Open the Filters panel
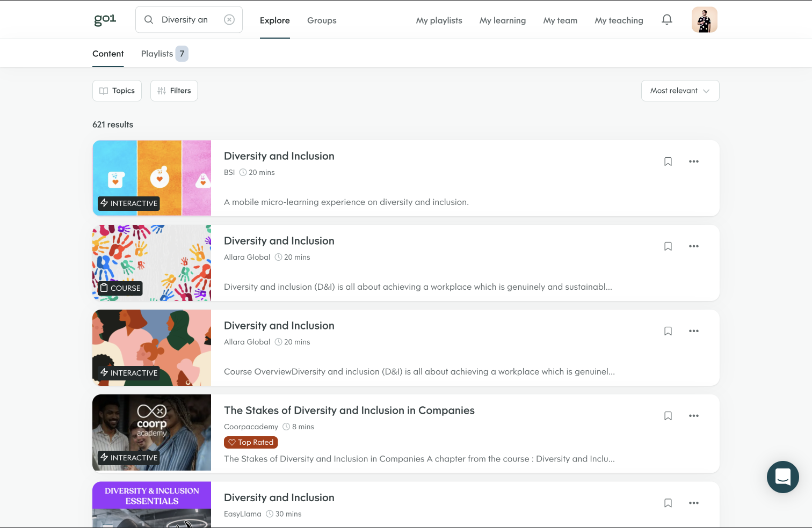 tap(173, 91)
